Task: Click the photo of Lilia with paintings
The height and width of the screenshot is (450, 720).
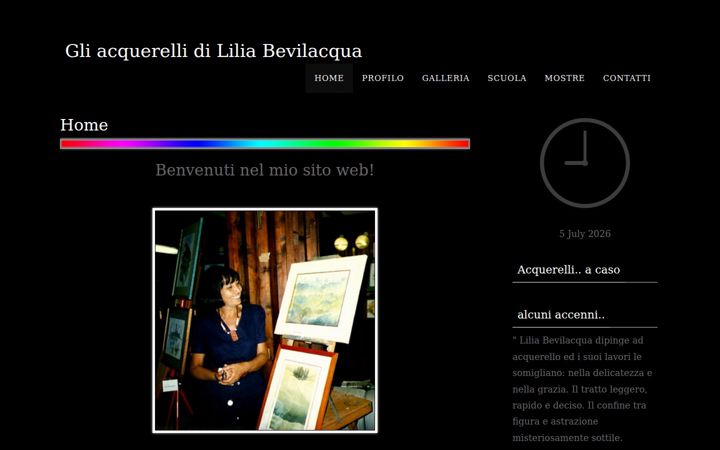Action: (x=265, y=321)
